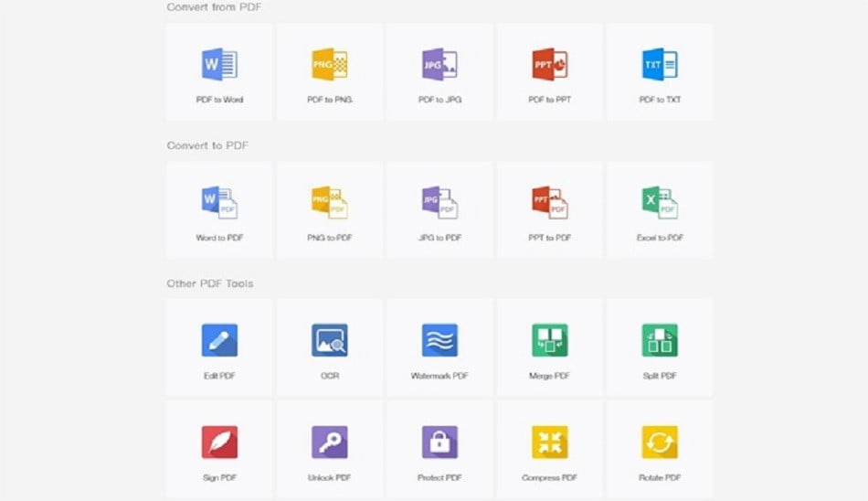Click the "Compress PDF" label
Viewport: 868px width, 501px height.
[550, 477]
